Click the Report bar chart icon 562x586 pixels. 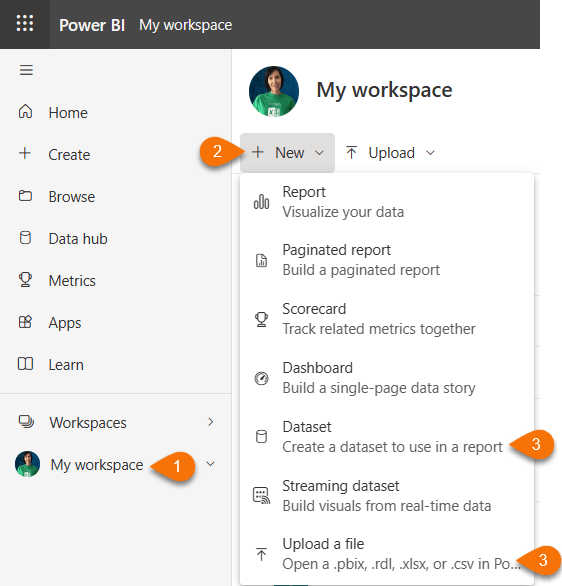[x=261, y=202]
